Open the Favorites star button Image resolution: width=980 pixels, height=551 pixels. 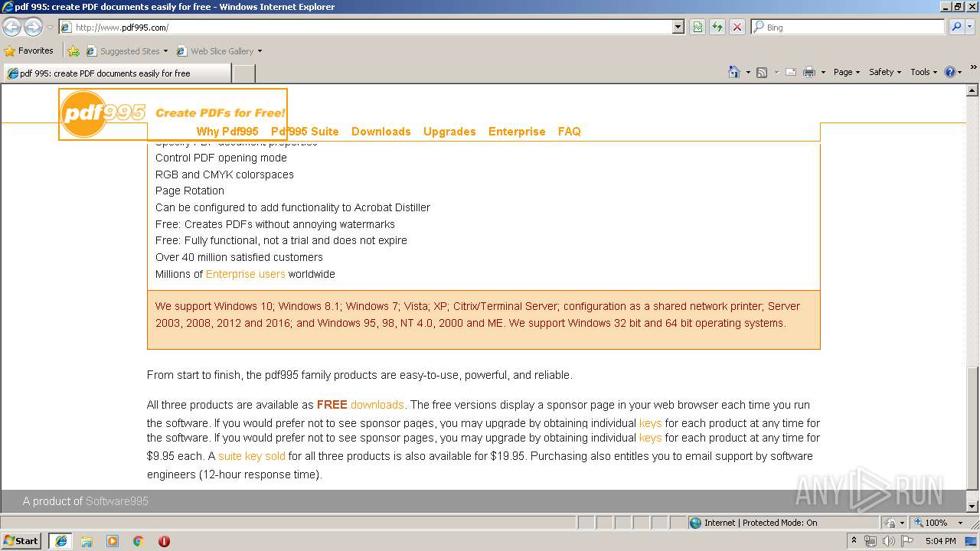click(x=29, y=51)
